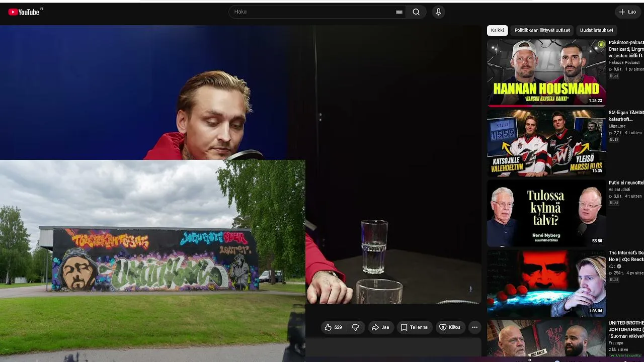Image resolution: width=644 pixels, height=362 pixels.
Task: Click the magnifying glass search button
Action: click(x=416, y=12)
